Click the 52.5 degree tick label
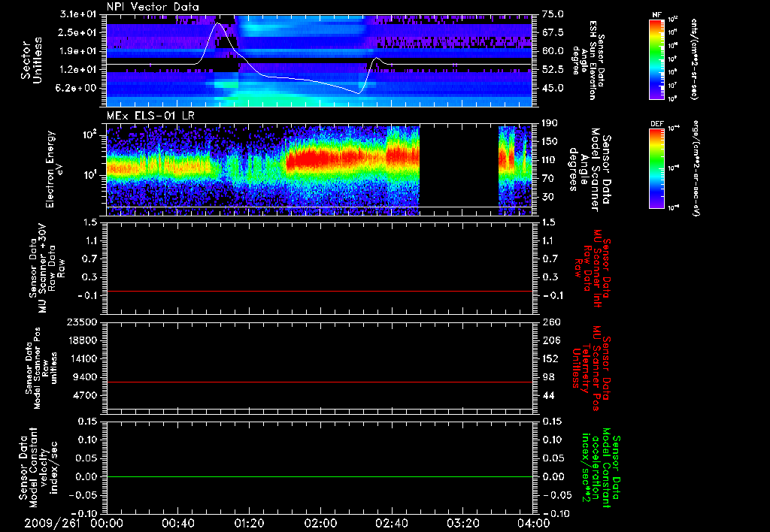 click(553, 70)
